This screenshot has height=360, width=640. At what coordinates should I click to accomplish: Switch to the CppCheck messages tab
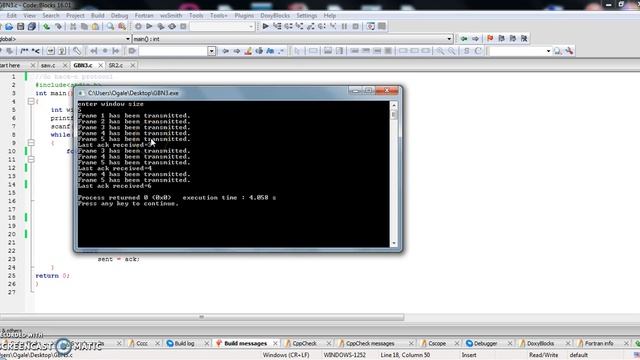[370, 344]
